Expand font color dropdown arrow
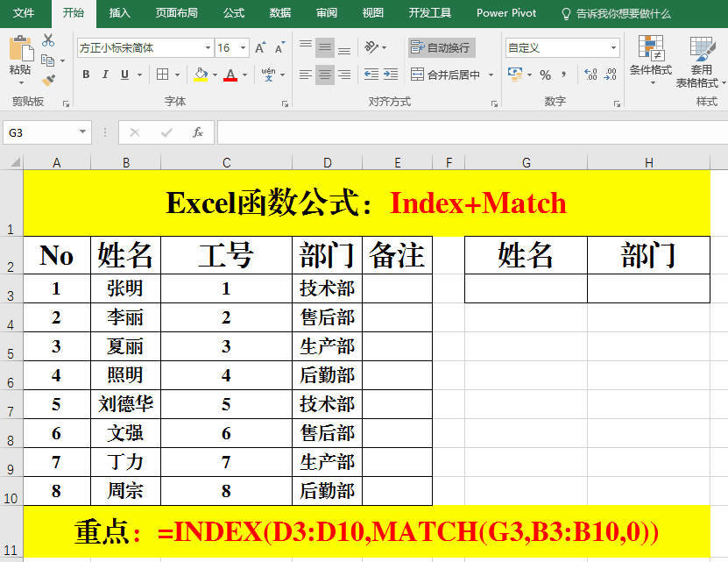 click(244, 75)
